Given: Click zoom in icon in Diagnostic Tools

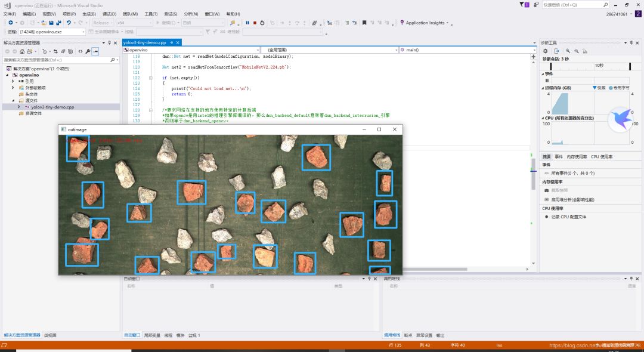Looking at the screenshot, I should [568, 51].
